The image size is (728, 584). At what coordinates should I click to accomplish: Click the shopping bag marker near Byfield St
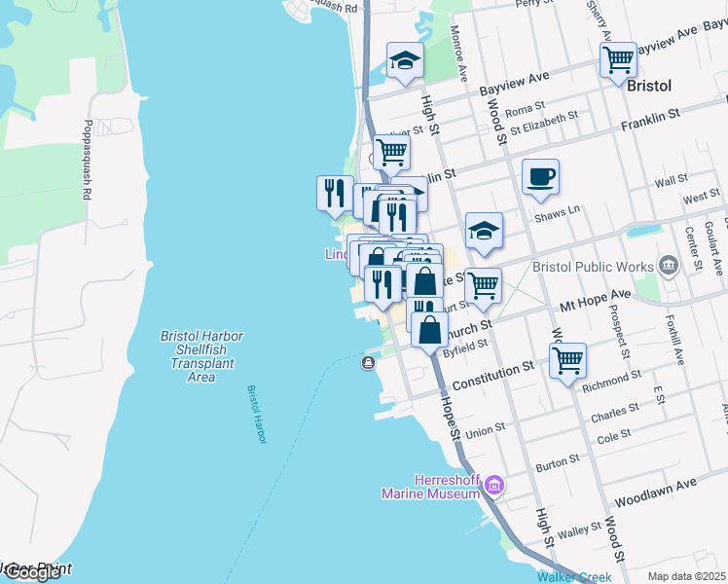[429, 330]
